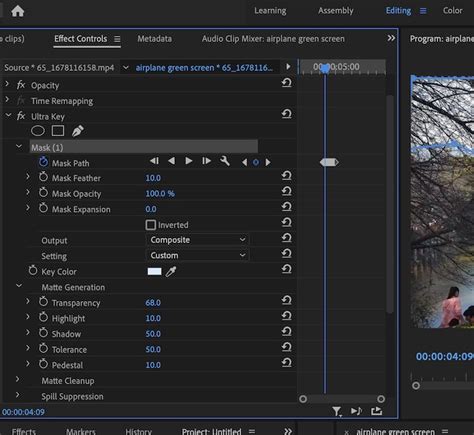Expand the Matte Cleanup section
The width and height of the screenshot is (474, 435).
pyautogui.click(x=18, y=379)
